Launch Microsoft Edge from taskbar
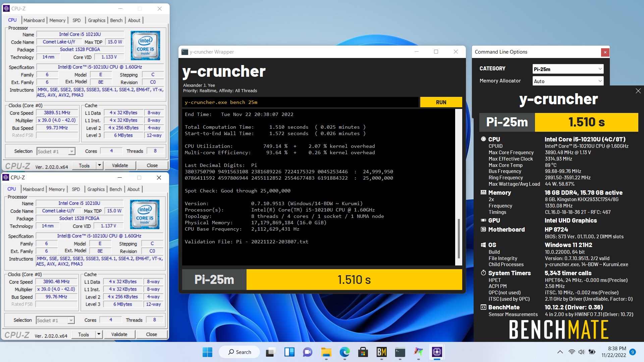The image size is (644, 362). click(x=344, y=352)
